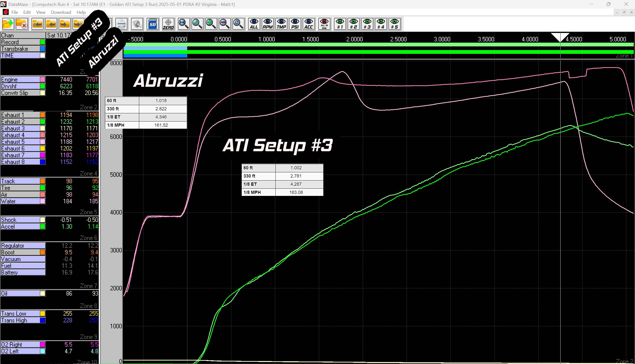Open the File menu
Image resolution: width=635 pixels, height=364 pixels.
point(14,12)
